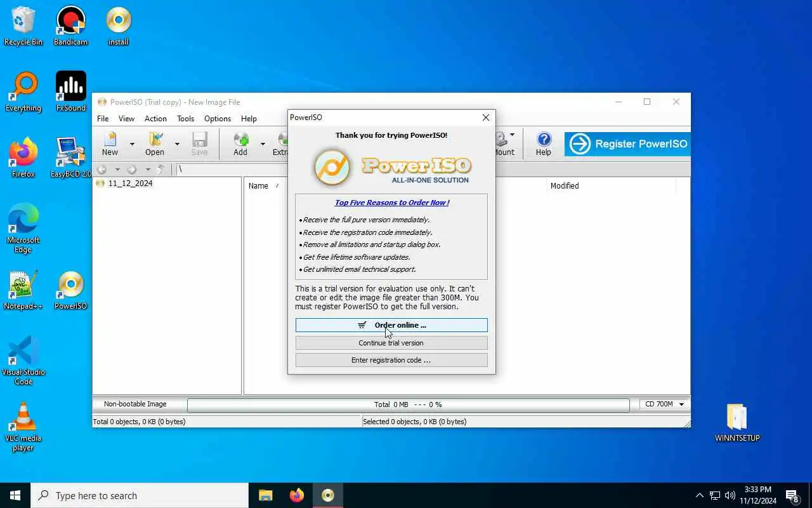The image size is (812, 508).
Task: Click the Windows Start button
Action: click(15, 495)
